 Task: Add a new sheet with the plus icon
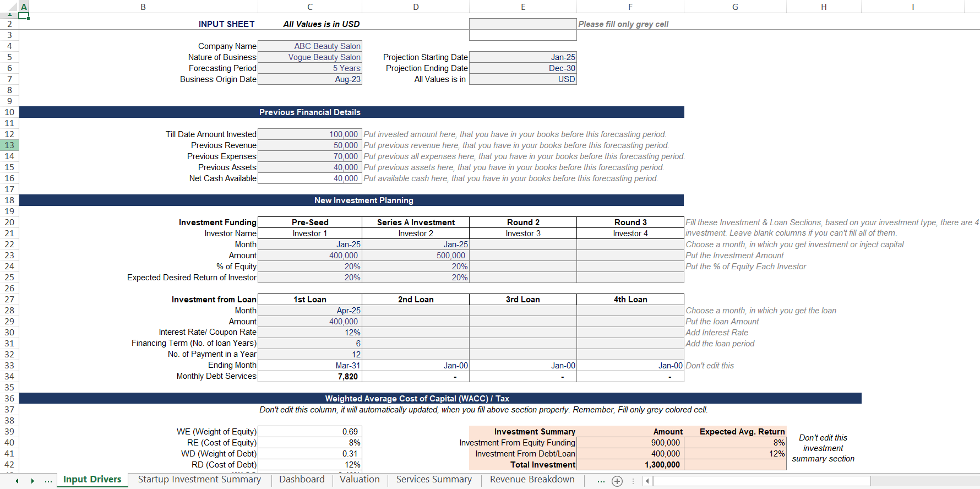tap(617, 481)
